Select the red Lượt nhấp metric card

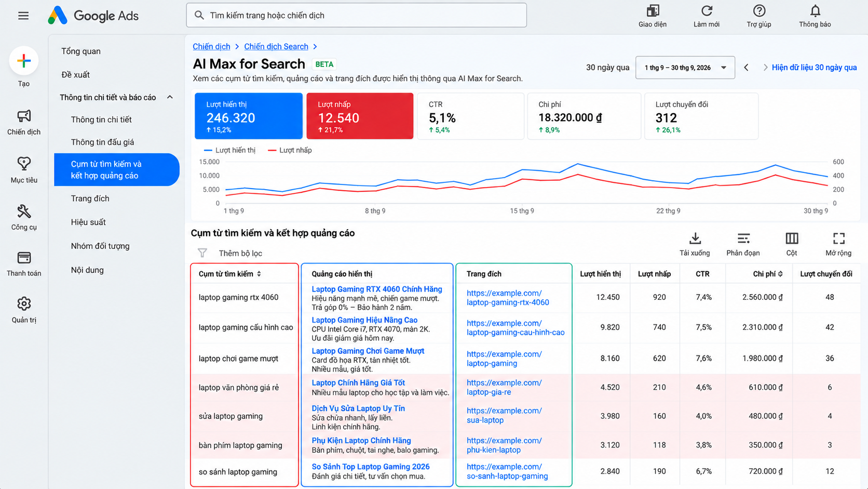[360, 116]
